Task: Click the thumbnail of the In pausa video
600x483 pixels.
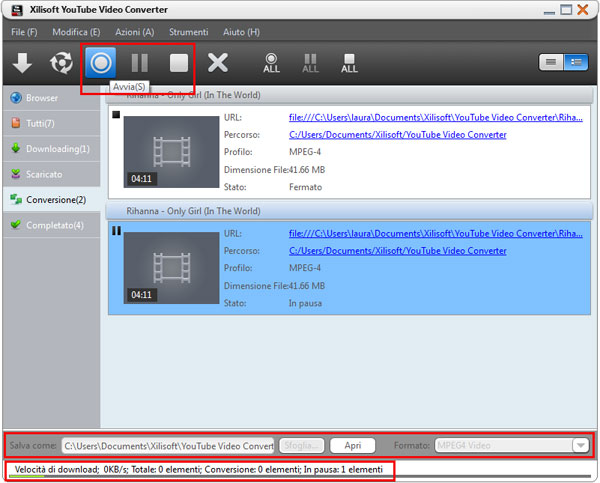Action: pyautogui.click(x=171, y=268)
